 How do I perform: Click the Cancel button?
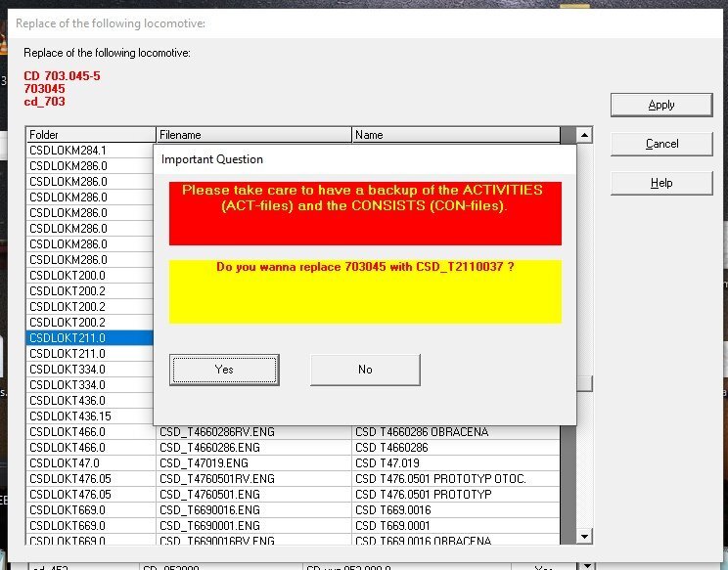(661, 144)
